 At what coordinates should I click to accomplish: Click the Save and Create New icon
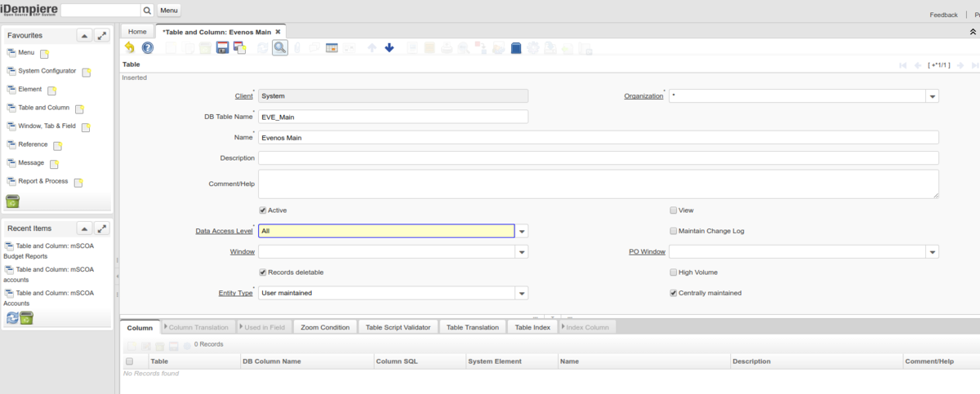[x=239, y=48]
